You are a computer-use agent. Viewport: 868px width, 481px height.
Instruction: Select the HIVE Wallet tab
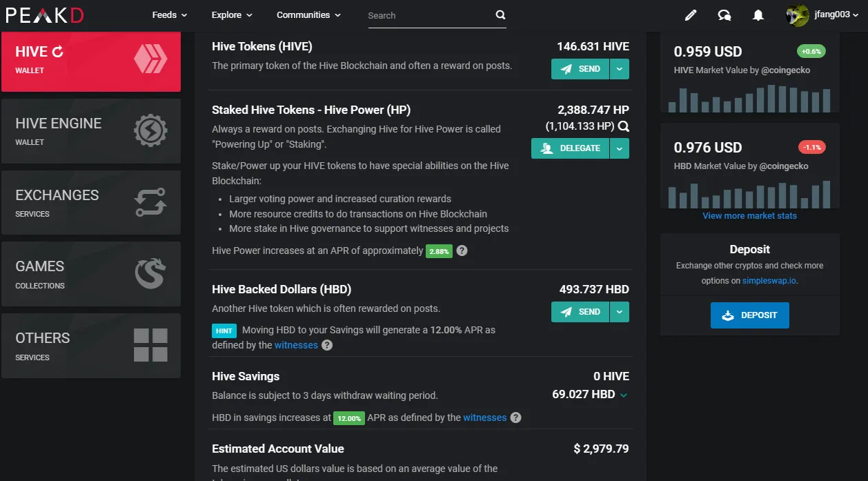coord(91,61)
